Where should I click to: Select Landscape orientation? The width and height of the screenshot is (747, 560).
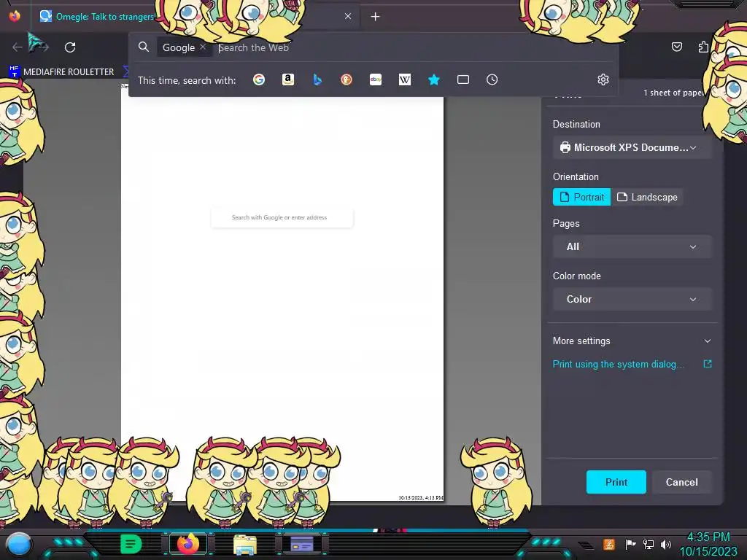point(647,197)
